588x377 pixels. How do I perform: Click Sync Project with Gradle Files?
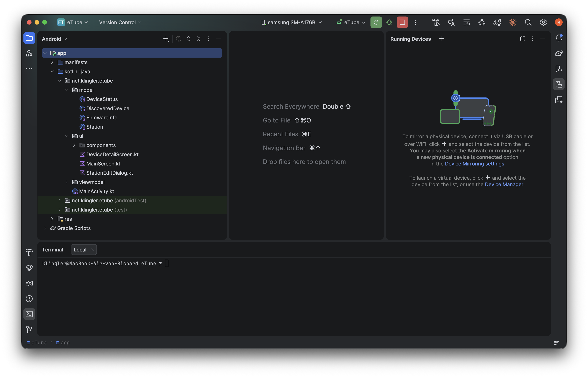click(x=497, y=22)
